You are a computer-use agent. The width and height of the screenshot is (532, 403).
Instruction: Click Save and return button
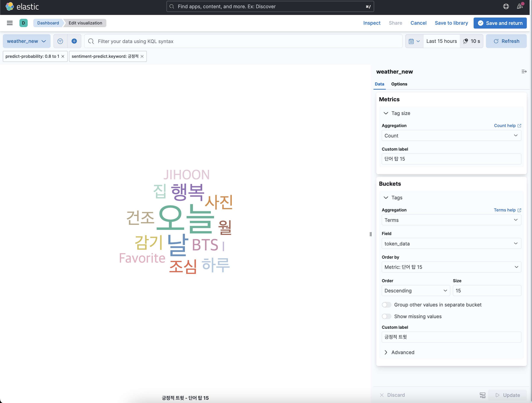click(x=500, y=23)
